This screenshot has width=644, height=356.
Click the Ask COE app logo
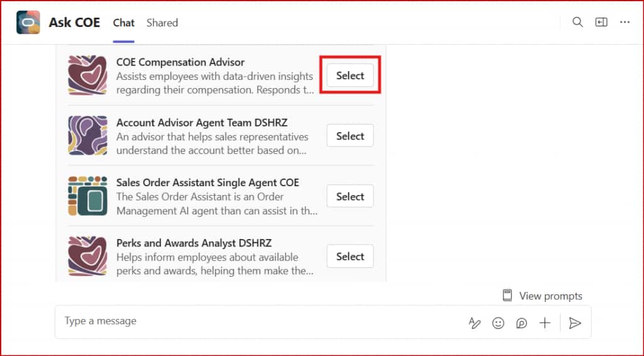[x=28, y=23]
